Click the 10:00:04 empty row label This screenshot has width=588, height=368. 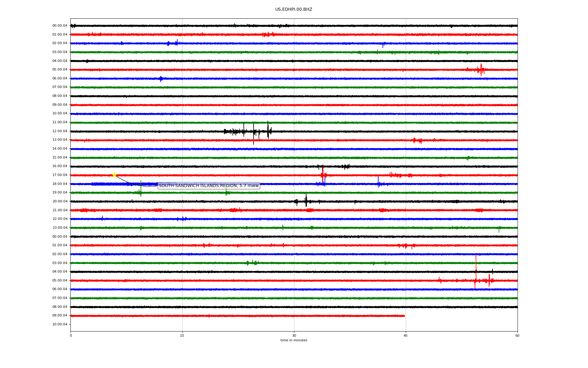coord(60,324)
